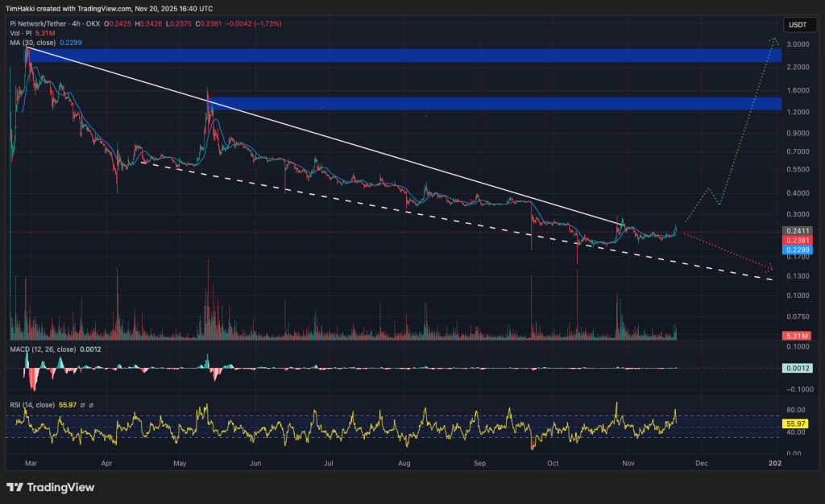Click the upper blue resistance zone rectangle

pyautogui.click(x=403, y=56)
